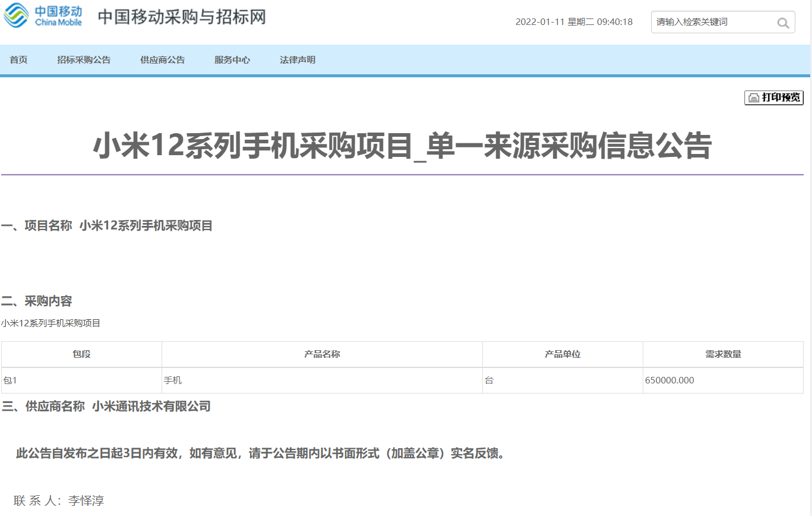This screenshot has height=516, width=812.
Task: Click the 二、采购内容 heading
Action: click(37, 301)
